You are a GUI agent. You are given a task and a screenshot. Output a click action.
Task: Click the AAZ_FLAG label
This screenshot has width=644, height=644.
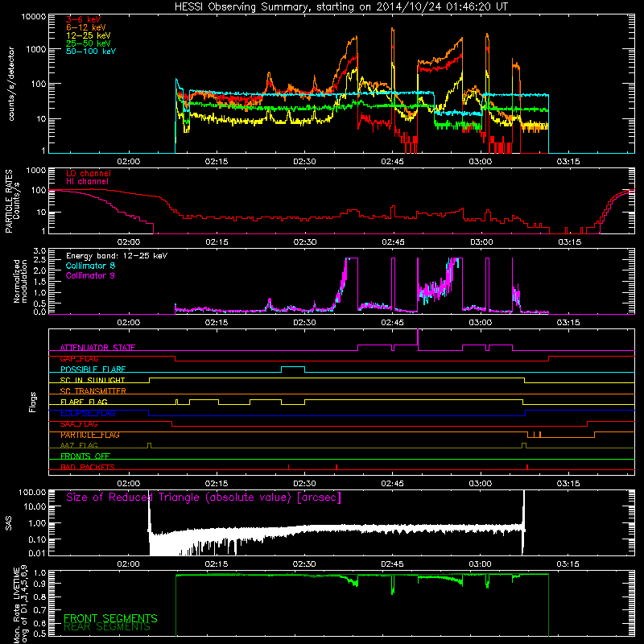(79, 445)
